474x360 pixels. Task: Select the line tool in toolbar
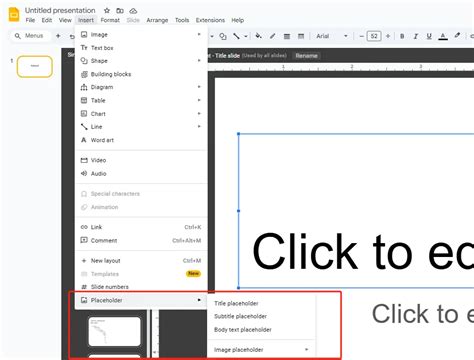click(236, 36)
